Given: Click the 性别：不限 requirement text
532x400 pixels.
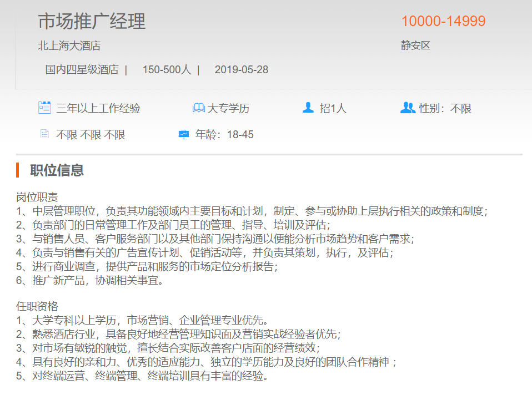Looking at the screenshot, I should pos(445,108).
